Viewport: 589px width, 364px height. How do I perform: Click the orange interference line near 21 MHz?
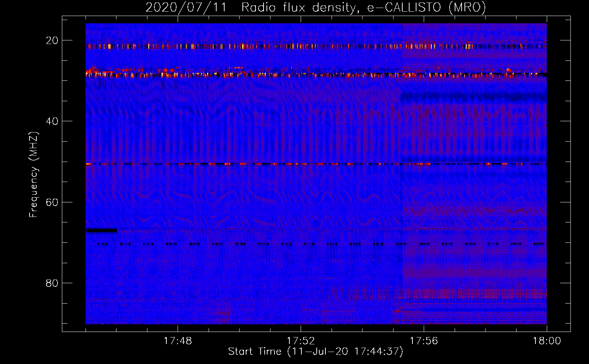(255, 46)
